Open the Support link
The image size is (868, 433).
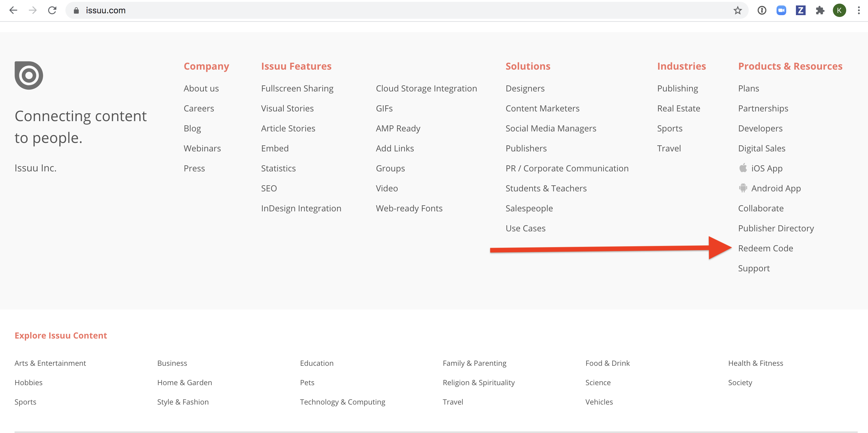coord(754,268)
